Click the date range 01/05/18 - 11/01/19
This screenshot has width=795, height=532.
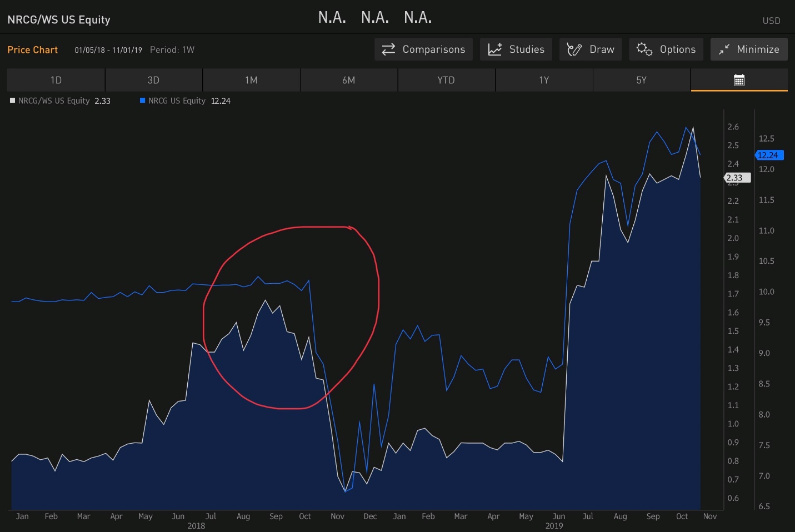click(108, 50)
